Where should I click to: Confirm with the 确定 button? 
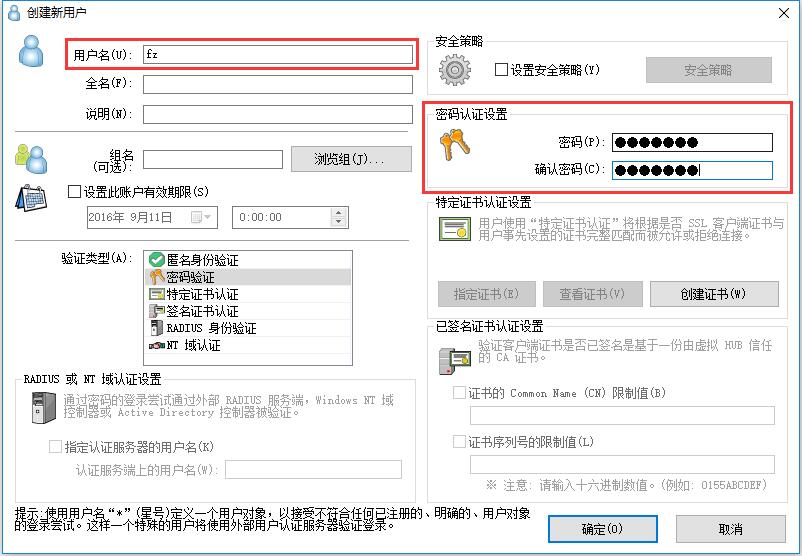tap(603, 529)
